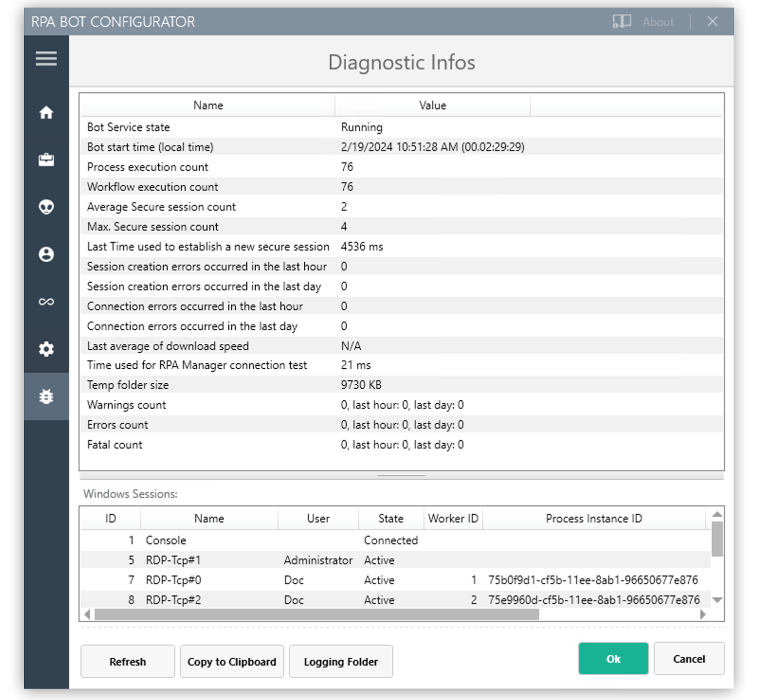
Task: Sort sessions by Worker ID column header
Action: pos(452,518)
